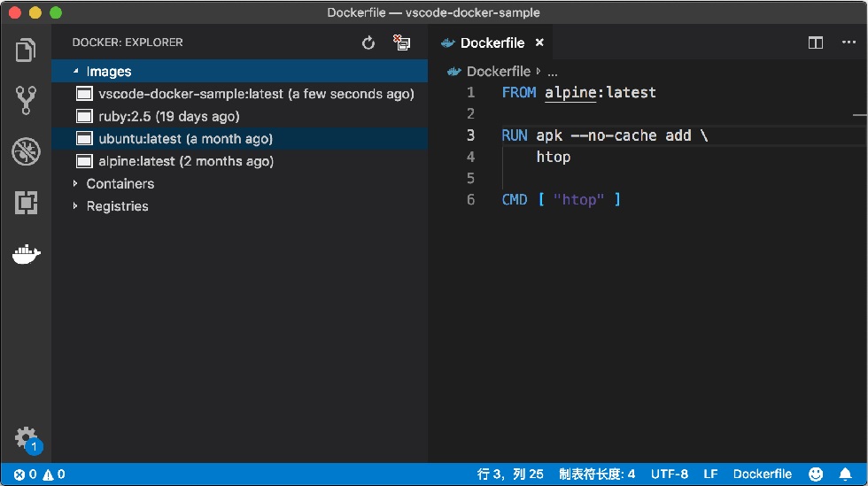Select the ruby:2.5 image
The width and height of the screenshot is (868, 486).
240,116
